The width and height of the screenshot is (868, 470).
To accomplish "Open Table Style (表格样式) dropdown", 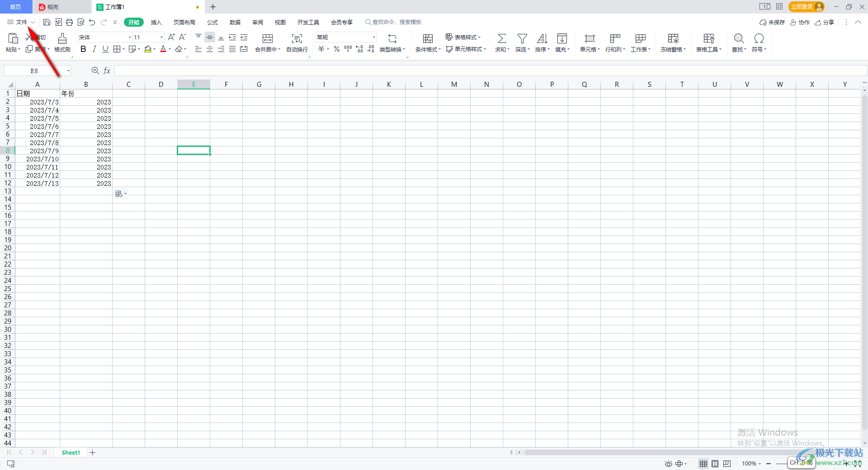I will click(463, 37).
